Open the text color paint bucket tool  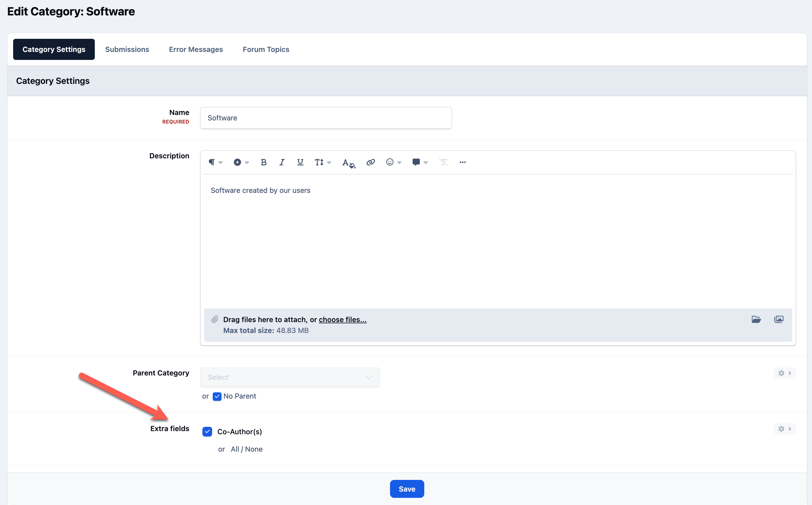click(349, 163)
